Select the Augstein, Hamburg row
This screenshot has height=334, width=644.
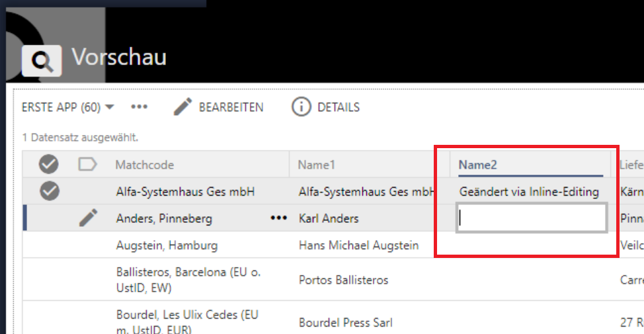[167, 245]
